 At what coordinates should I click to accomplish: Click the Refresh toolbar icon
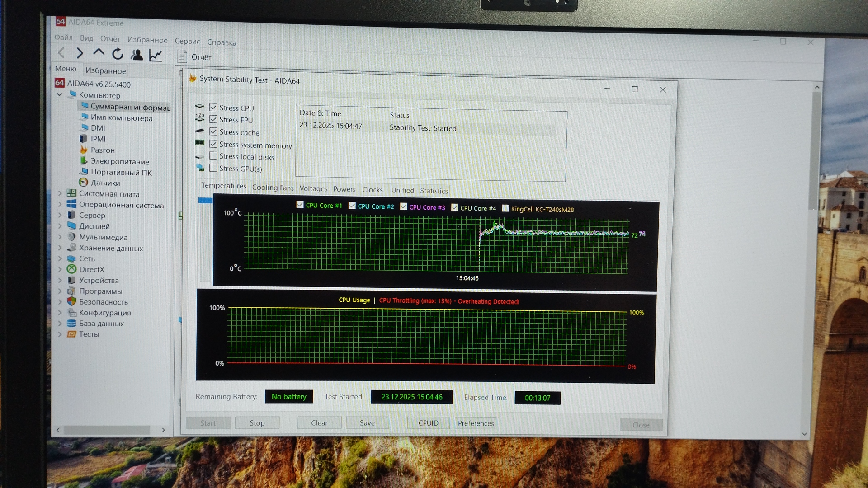click(x=118, y=54)
